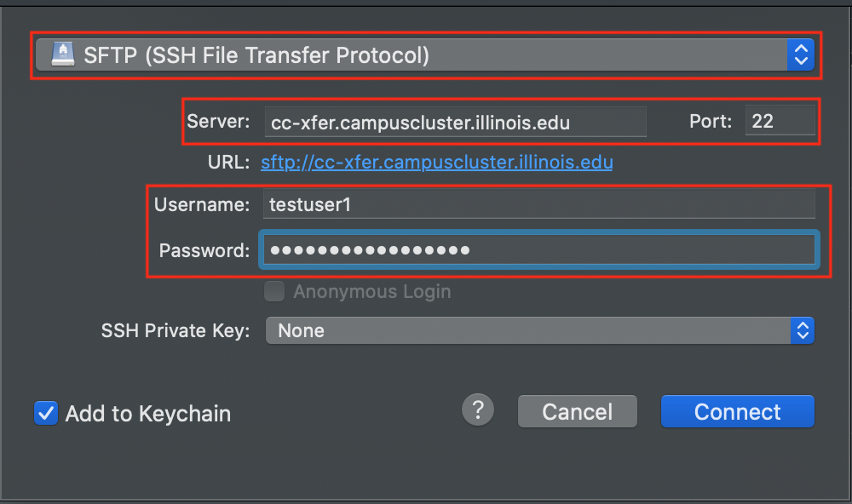Open help with the question mark button

[x=478, y=410]
